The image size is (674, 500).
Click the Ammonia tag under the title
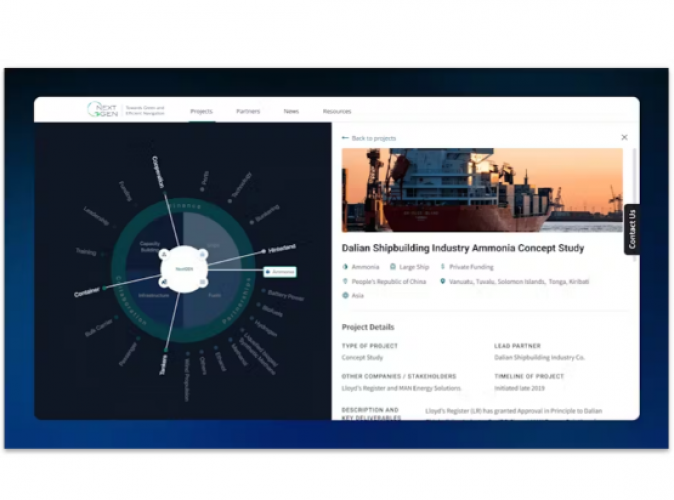pos(365,267)
